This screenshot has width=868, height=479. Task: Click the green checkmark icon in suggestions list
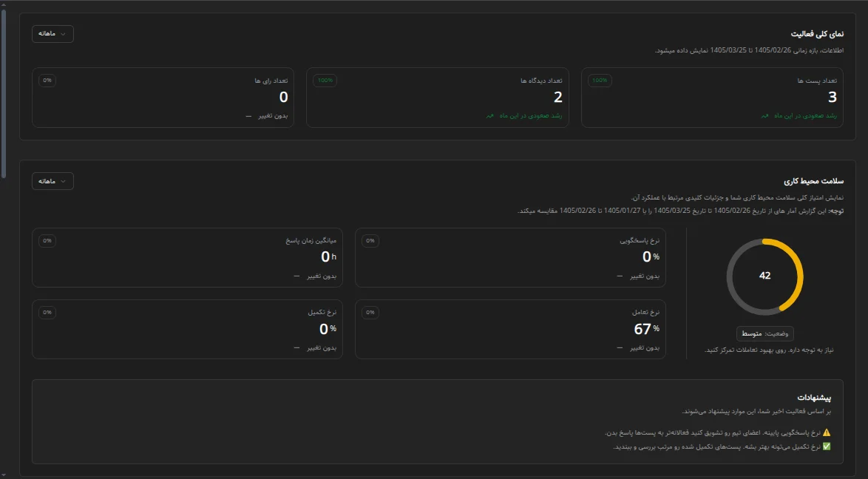click(827, 446)
